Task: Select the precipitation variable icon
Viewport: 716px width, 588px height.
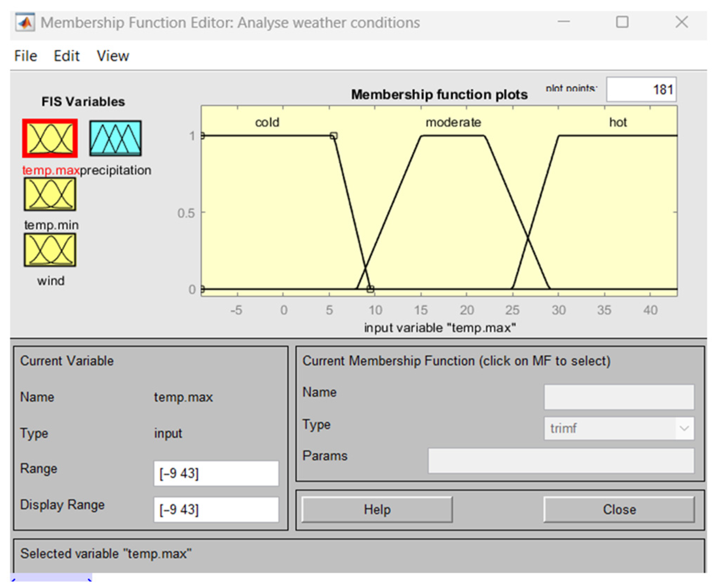Action: pyautogui.click(x=115, y=138)
